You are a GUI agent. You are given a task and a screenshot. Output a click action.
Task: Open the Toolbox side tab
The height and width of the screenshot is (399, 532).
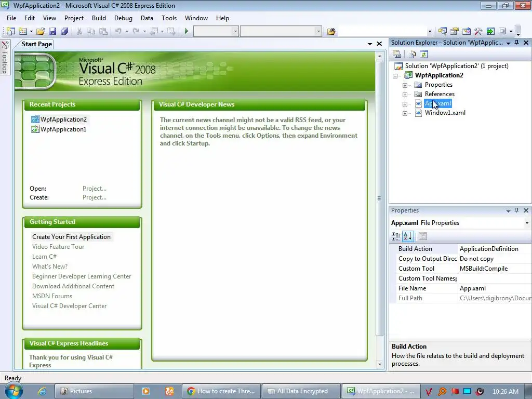coord(5,57)
